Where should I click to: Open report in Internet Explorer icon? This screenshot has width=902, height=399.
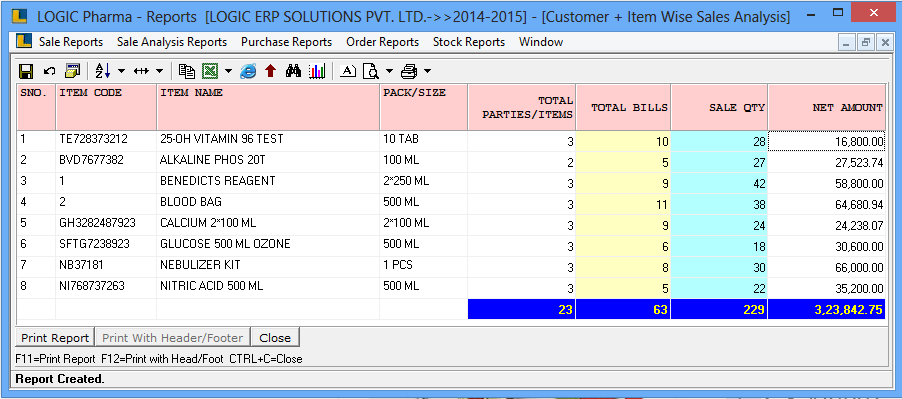pos(248,71)
